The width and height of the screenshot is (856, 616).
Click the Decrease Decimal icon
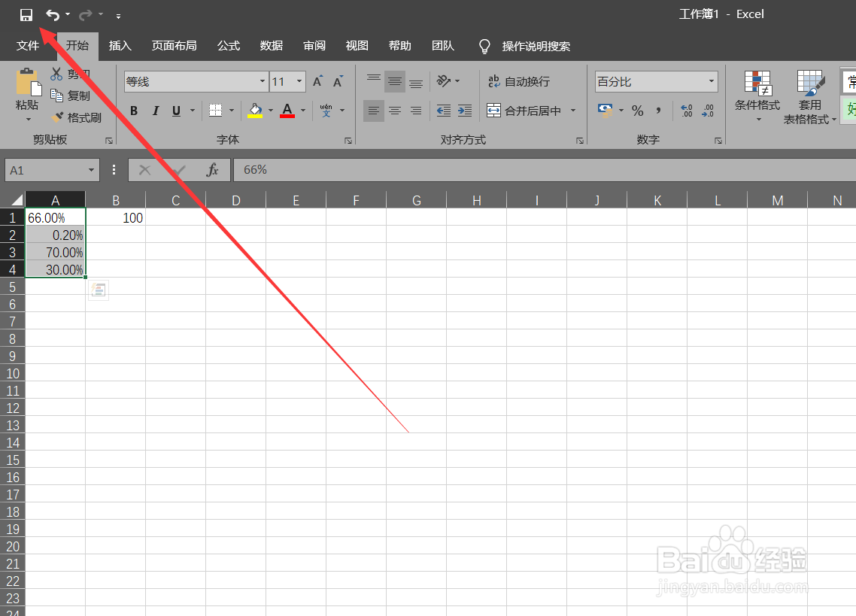[708, 111]
